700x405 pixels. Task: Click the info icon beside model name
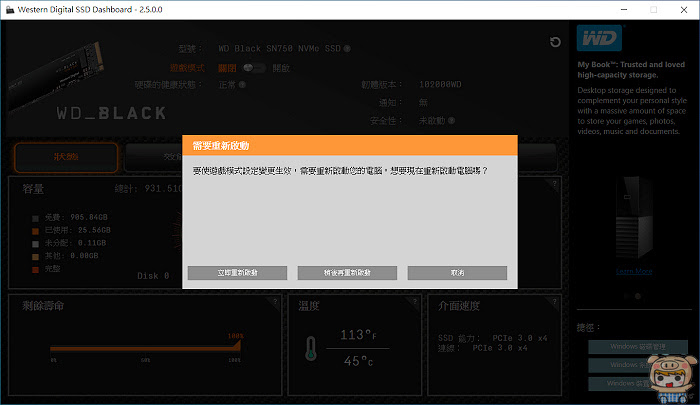click(347, 48)
